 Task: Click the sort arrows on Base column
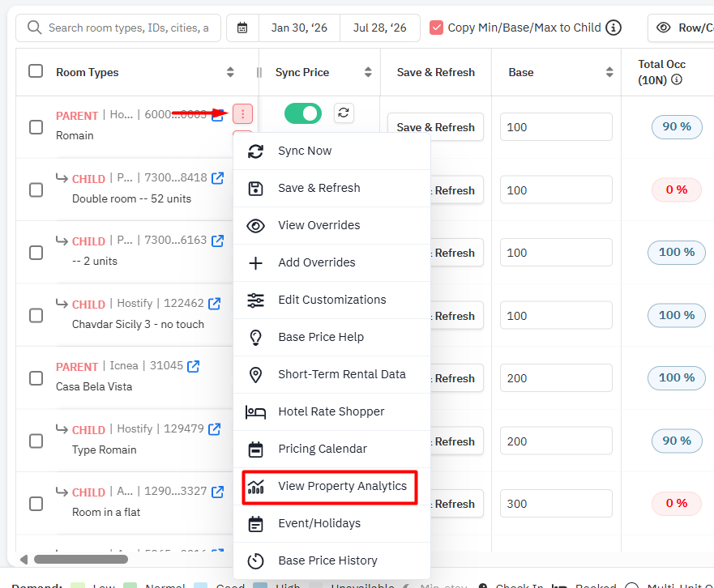point(609,72)
